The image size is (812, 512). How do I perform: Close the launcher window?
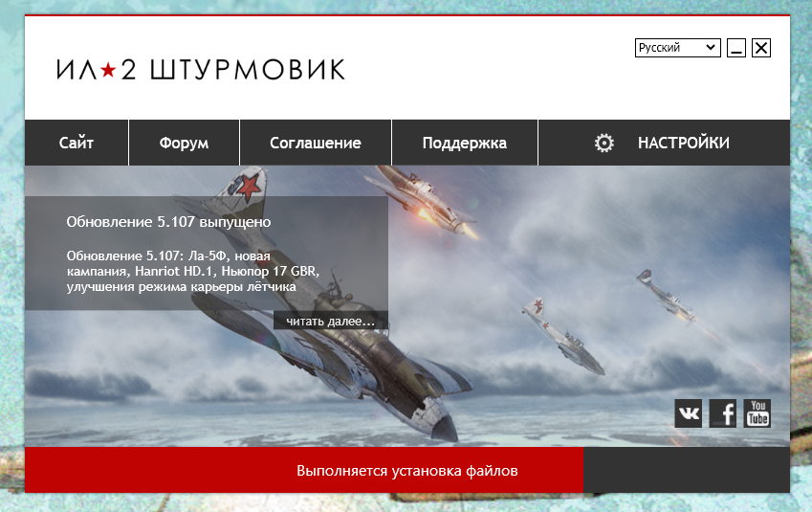pyautogui.click(x=760, y=48)
